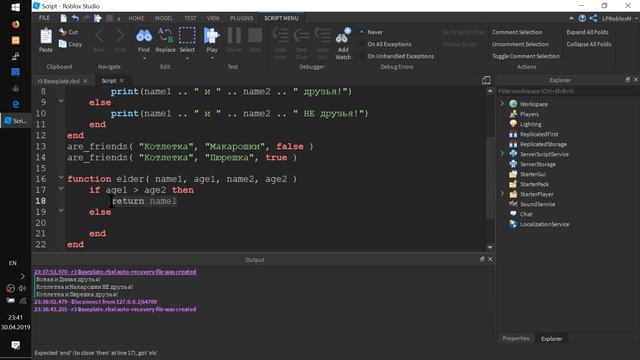Select Lighting in Explorer

pyautogui.click(x=530, y=124)
